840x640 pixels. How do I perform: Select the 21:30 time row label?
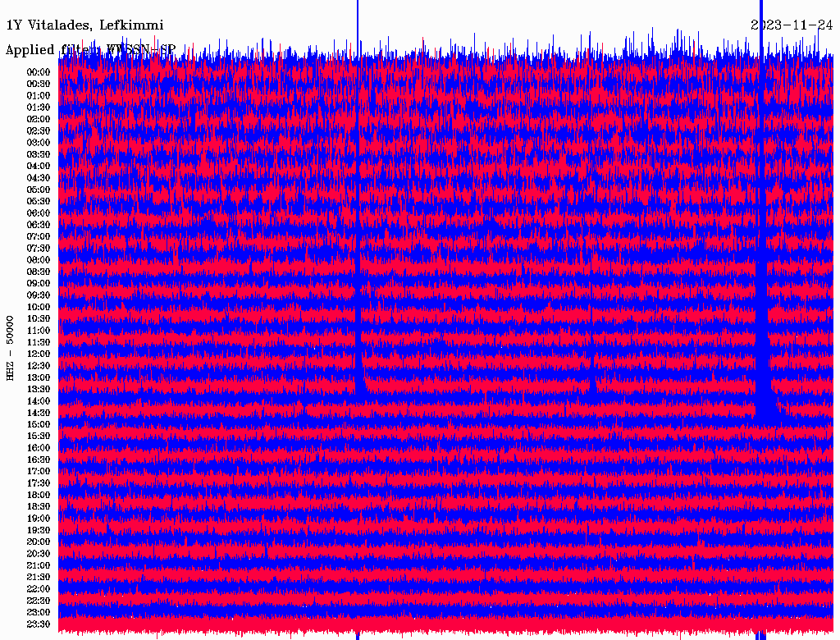coord(39,578)
